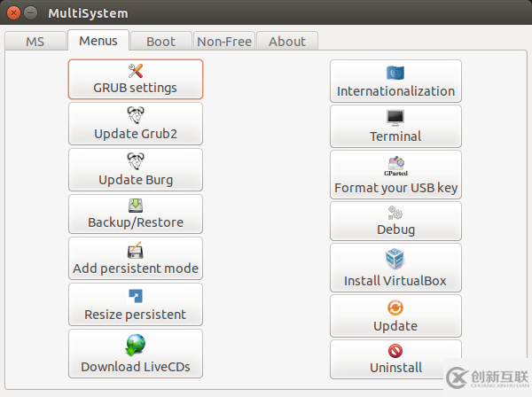The height and width of the screenshot is (397, 532).
Task: Click the GNU head icon for Update Burg
Action: (136, 161)
